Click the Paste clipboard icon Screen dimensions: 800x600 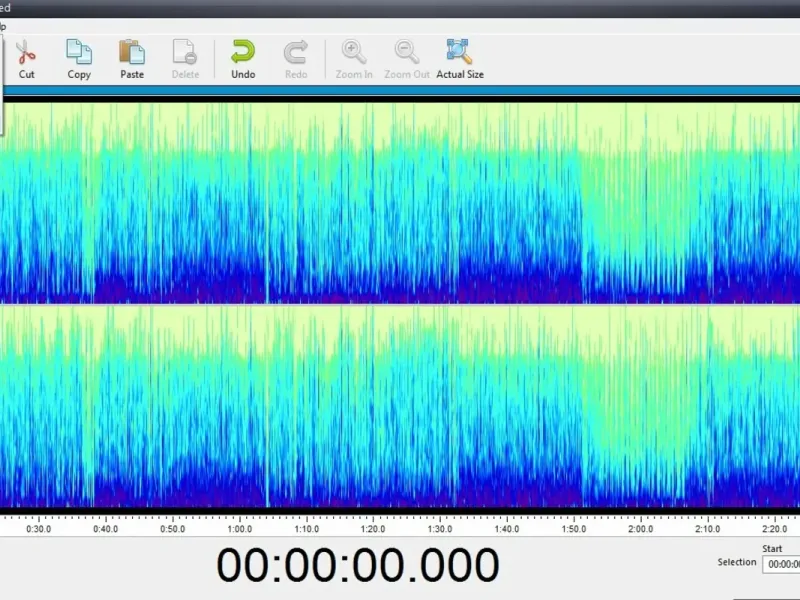point(132,52)
